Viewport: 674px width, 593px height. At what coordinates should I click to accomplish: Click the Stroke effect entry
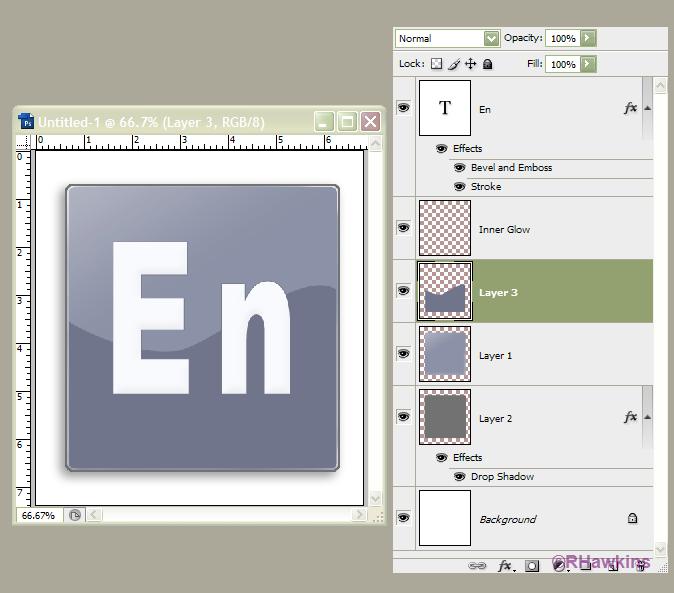tap(486, 187)
